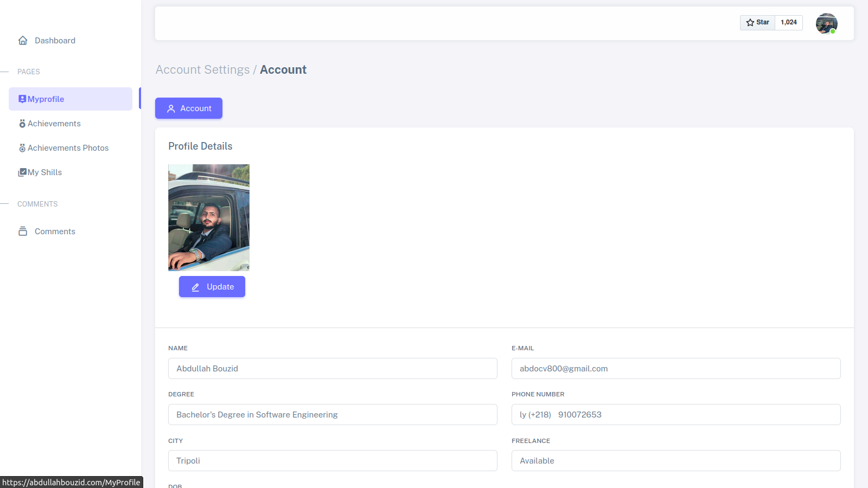
Task: Click into the E-mail field
Action: coord(676,369)
